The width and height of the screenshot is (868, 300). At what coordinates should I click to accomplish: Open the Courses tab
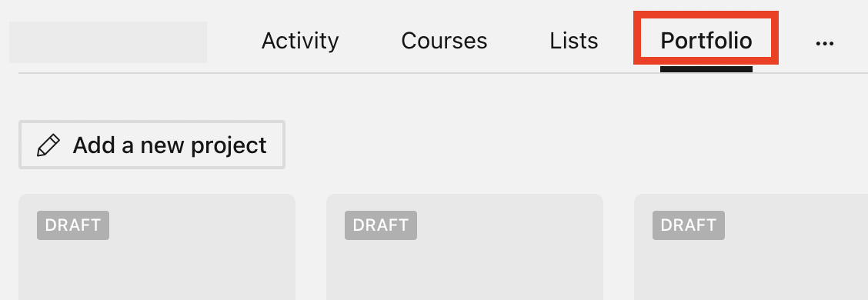click(444, 41)
